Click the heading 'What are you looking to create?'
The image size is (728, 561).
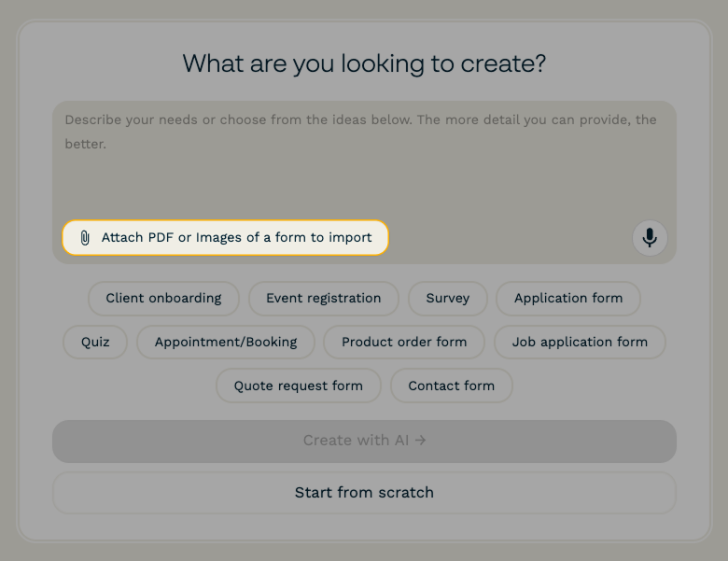click(x=364, y=63)
